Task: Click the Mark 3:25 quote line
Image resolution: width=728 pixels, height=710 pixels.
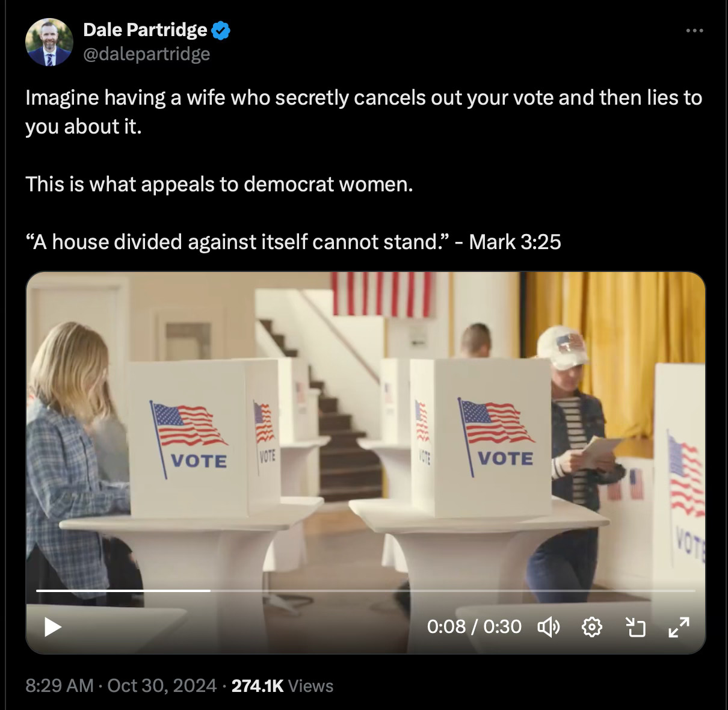Action: [293, 242]
